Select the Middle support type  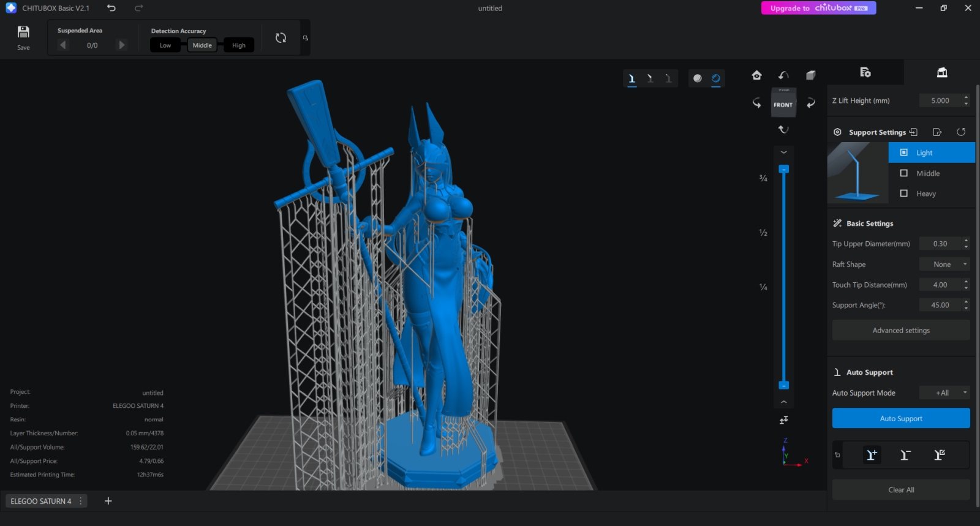(932, 173)
